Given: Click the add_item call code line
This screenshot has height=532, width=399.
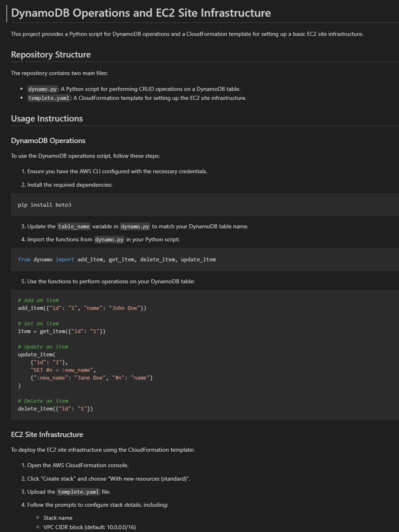Looking at the screenshot, I should 82,308.
